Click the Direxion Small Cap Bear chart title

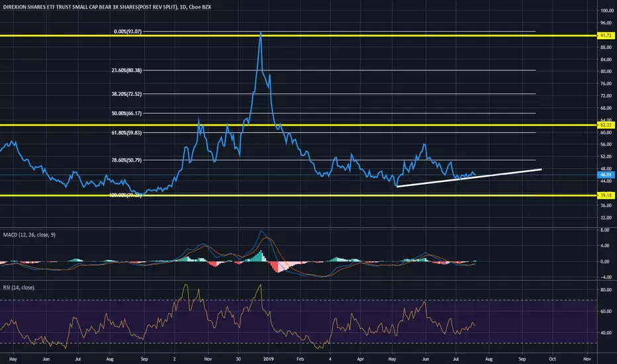(107, 7)
